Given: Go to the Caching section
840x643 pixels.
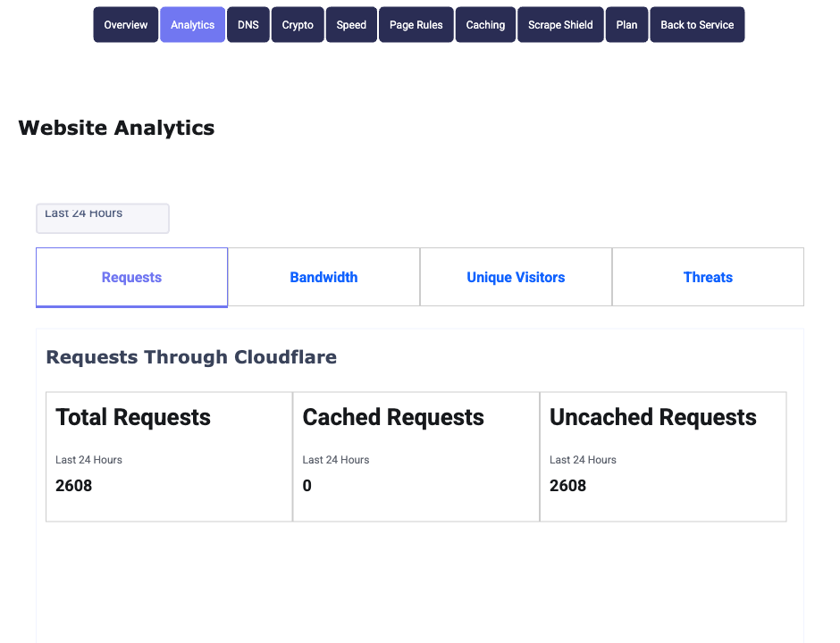Looking at the screenshot, I should [x=485, y=25].
